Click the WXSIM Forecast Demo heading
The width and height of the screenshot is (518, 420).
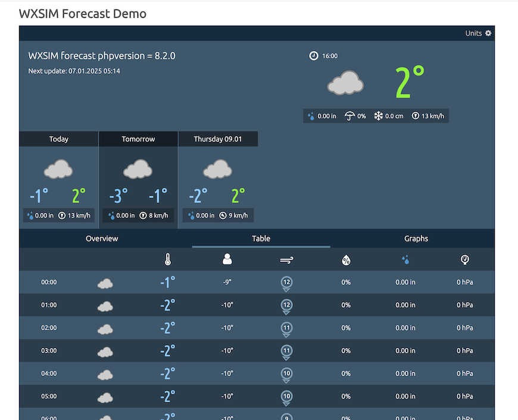tap(83, 14)
